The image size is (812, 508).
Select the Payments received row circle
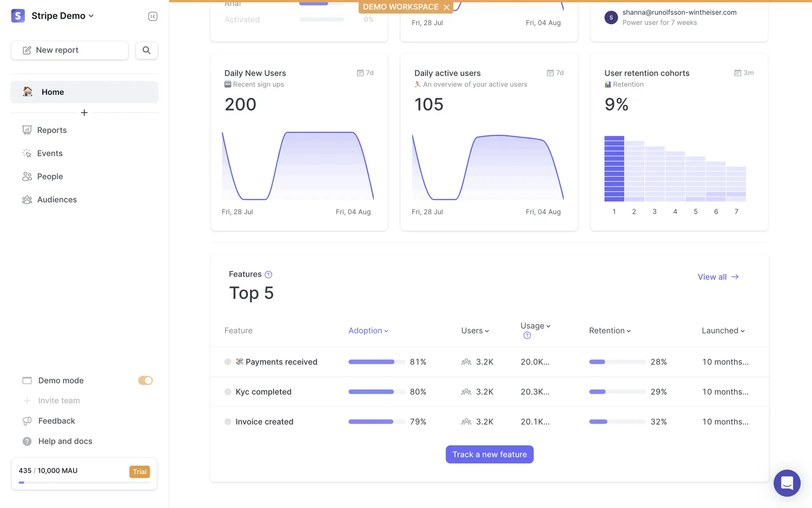click(x=228, y=362)
